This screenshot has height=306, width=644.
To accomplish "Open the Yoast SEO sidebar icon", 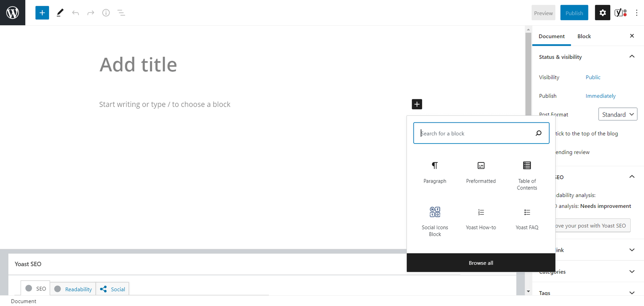I will [x=620, y=13].
